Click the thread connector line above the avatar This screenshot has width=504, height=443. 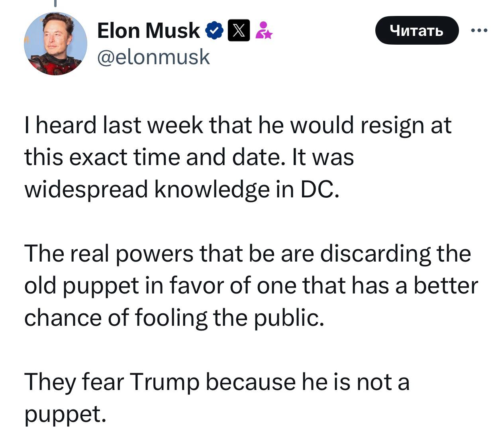[55, 3]
